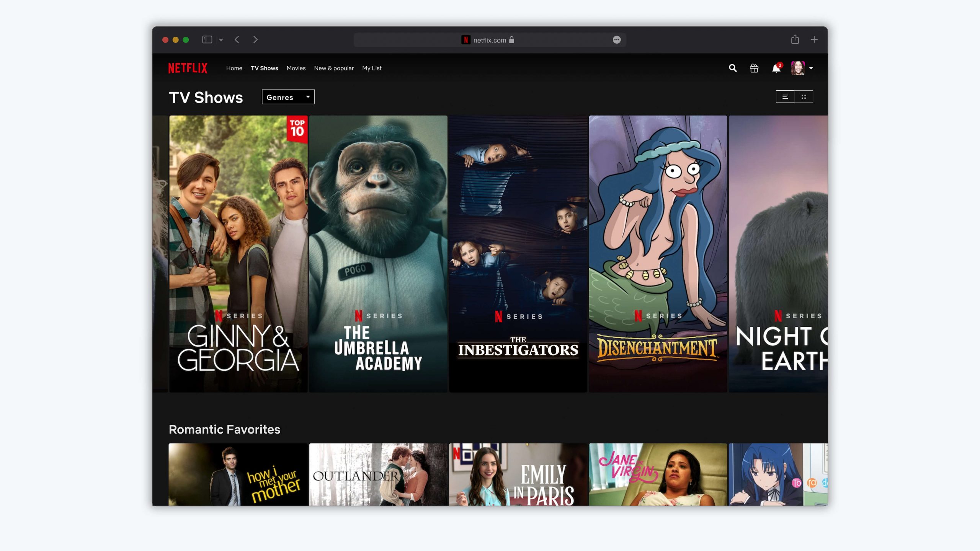
Task: Open the notifications bell
Action: point(776,68)
